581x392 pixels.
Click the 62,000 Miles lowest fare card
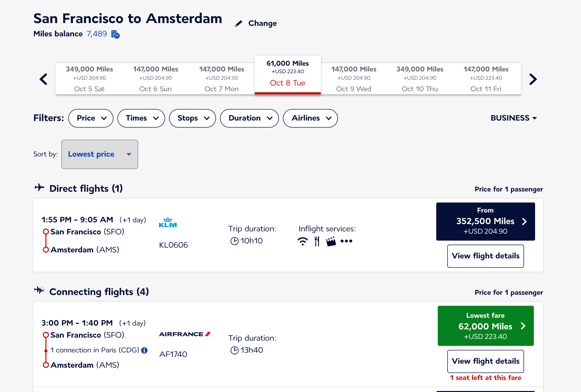(485, 326)
